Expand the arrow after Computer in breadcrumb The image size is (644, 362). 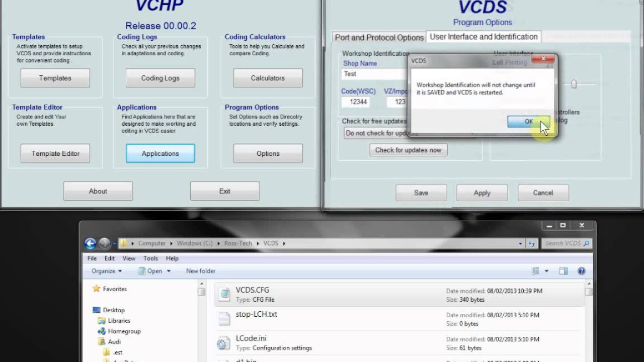[x=171, y=243]
